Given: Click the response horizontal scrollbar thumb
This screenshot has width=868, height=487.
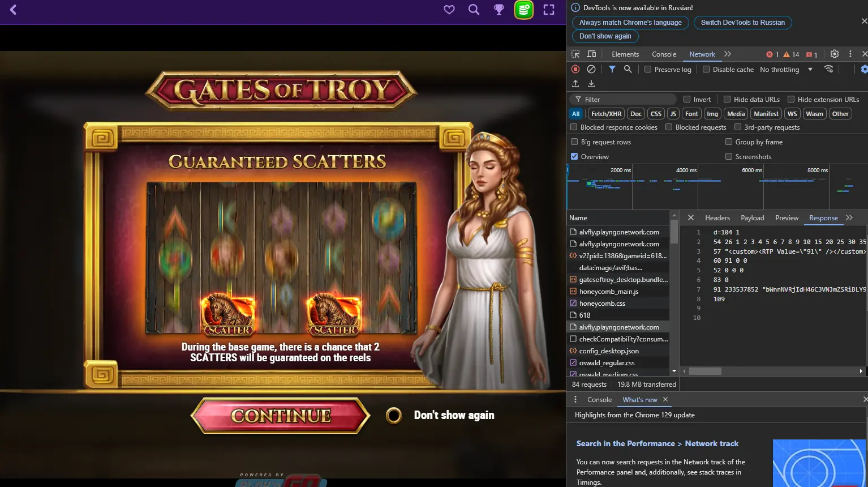Looking at the screenshot, I should point(705,371).
